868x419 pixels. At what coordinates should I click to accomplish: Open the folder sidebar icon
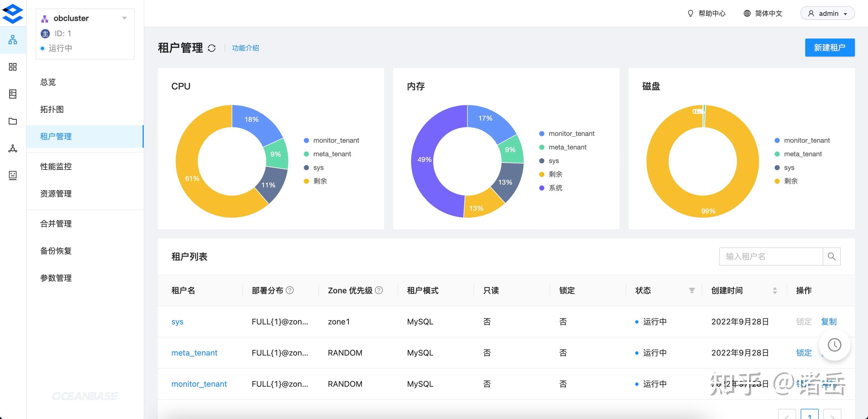coord(12,121)
